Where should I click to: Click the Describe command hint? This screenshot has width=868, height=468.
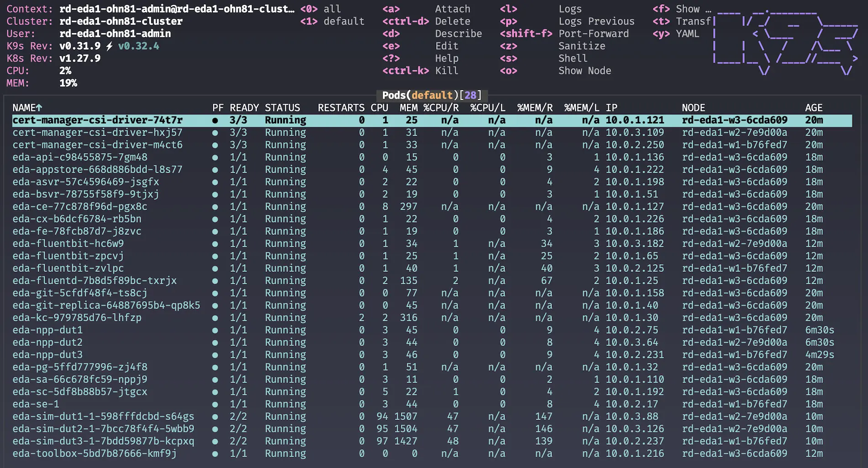[x=458, y=34]
